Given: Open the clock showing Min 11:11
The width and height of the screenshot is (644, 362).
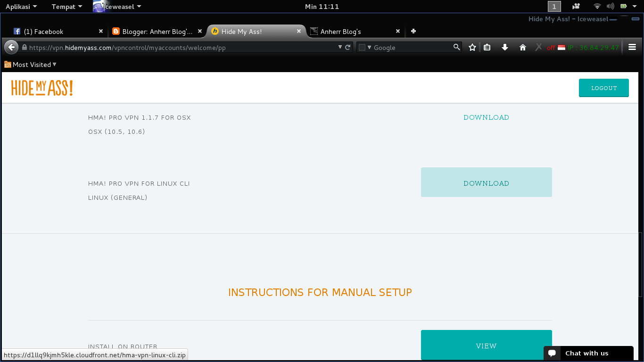Looking at the screenshot, I should coord(322,7).
